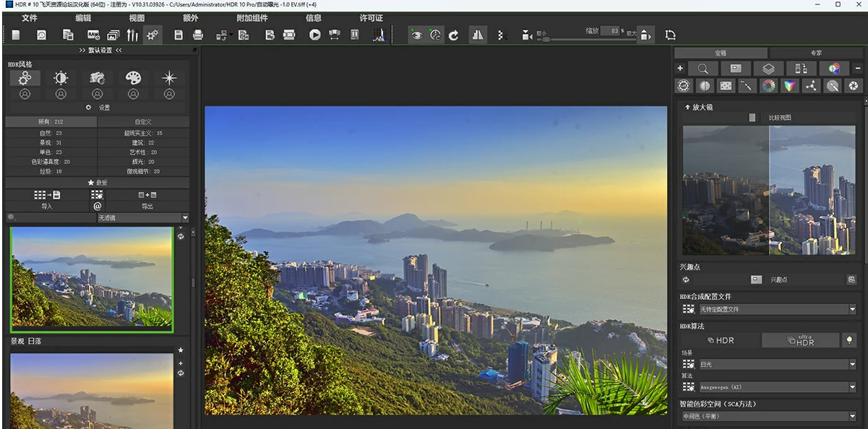Select the 景观: 31 presets category
The width and height of the screenshot is (868, 429).
click(x=51, y=143)
